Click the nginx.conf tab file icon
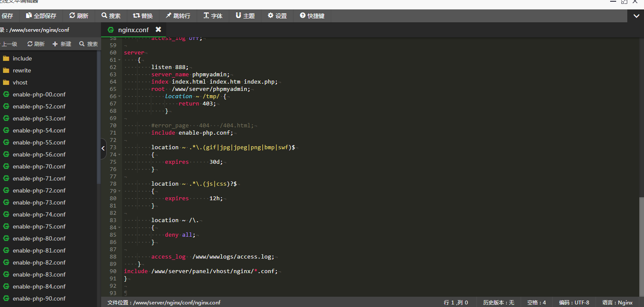Screen dimensions: 644x307 [x=111, y=30]
